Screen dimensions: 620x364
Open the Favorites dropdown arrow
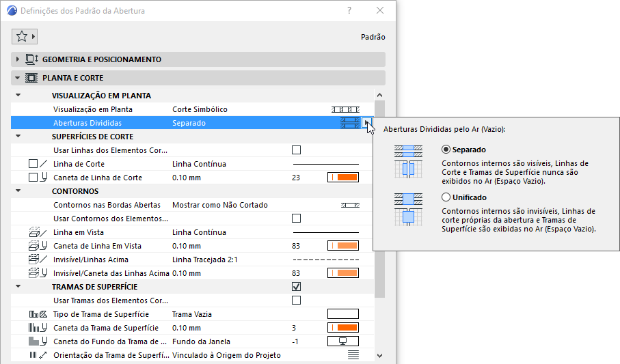pyautogui.click(x=33, y=37)
